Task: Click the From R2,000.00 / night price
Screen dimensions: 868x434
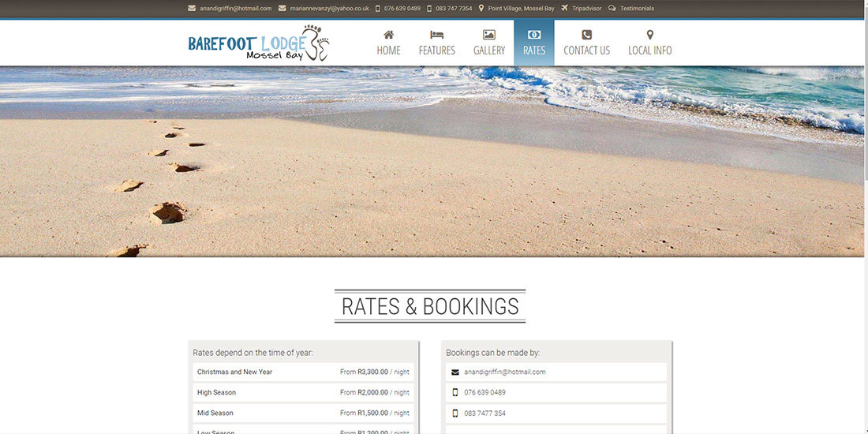Action: [x=375, y=392]
